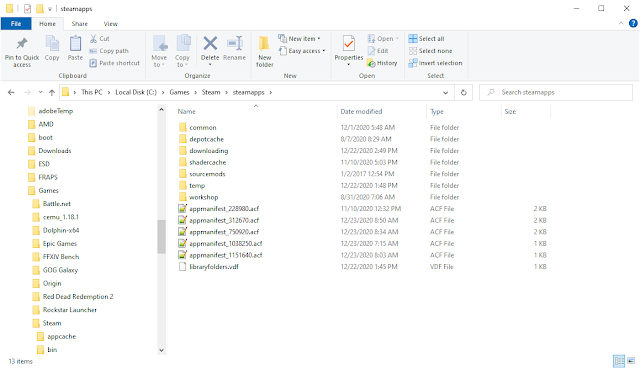Viewport: 640px width, 368px height.
Task: Click the navigation pane scroll down arrow
Action: 162,350
